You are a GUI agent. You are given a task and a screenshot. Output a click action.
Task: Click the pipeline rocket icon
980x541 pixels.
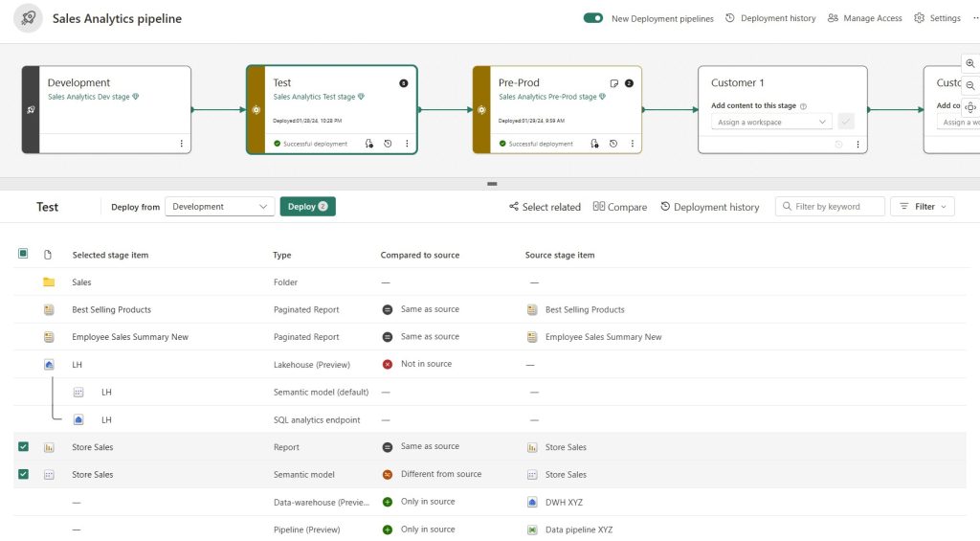(28, 18)
